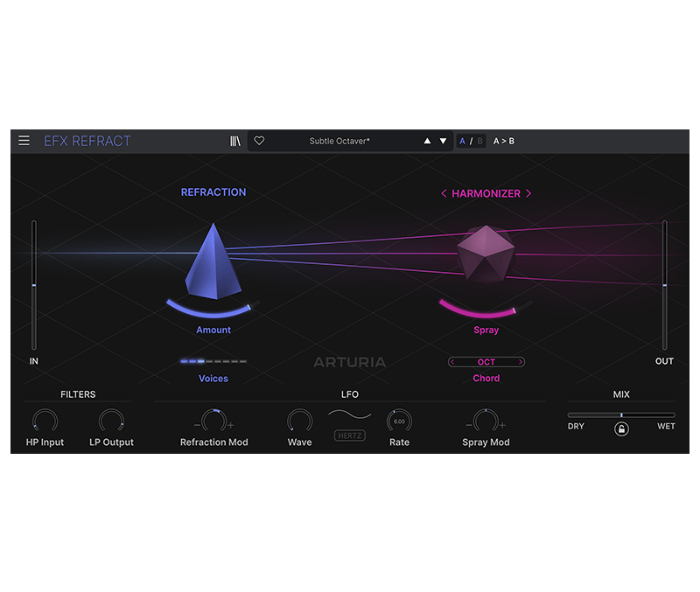This screenshot has width=700, height=592.
Task: Open the preset library browser icon
Action: [x=235, y=141]
